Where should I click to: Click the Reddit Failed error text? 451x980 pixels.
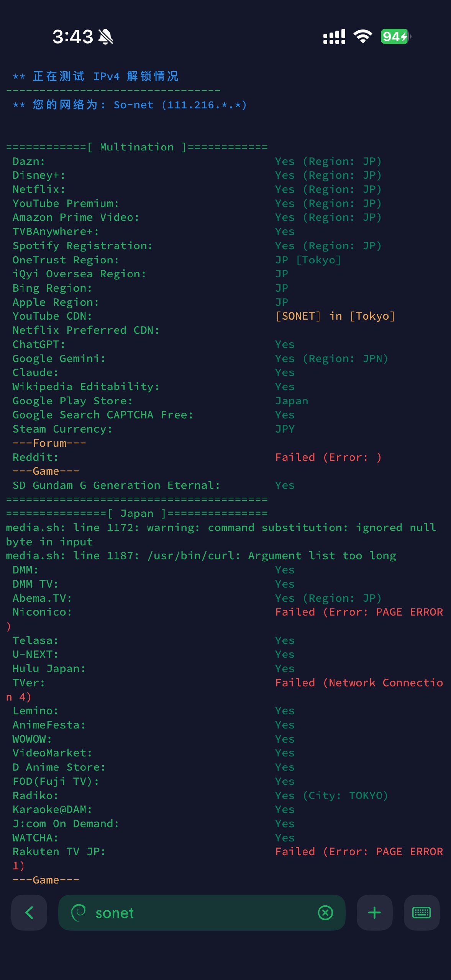point(328,457)
